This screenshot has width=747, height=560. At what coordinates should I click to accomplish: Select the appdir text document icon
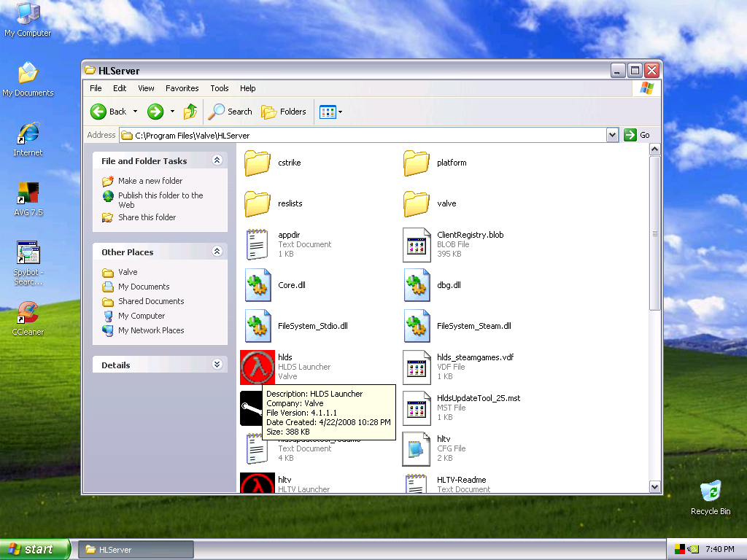pyautogui.click(x=258, y=244)
